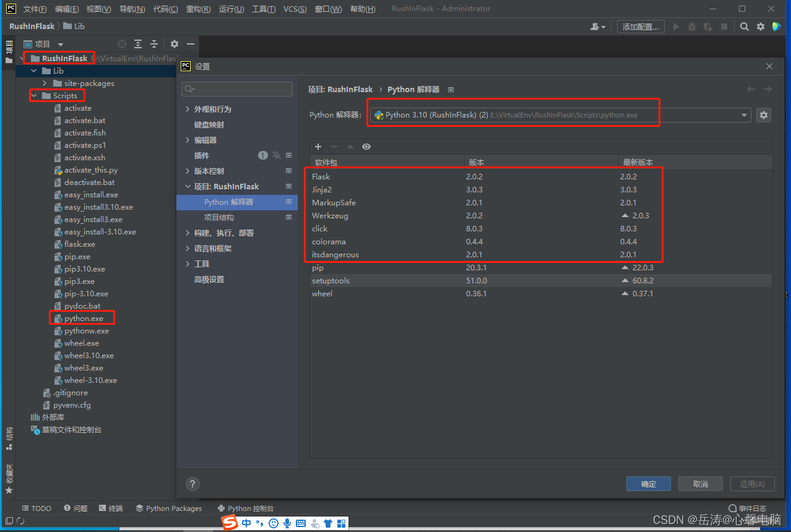Open the TODO tool tab

36,508
